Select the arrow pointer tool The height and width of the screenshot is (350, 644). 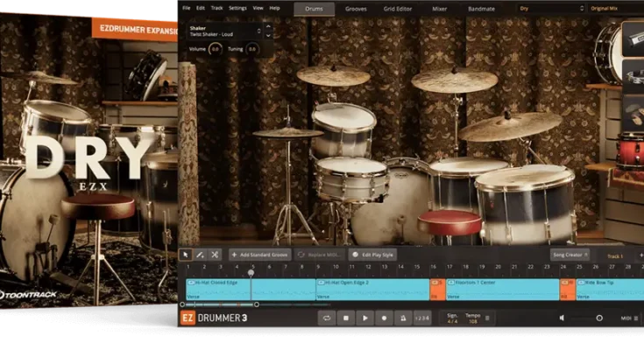[186, 255]
